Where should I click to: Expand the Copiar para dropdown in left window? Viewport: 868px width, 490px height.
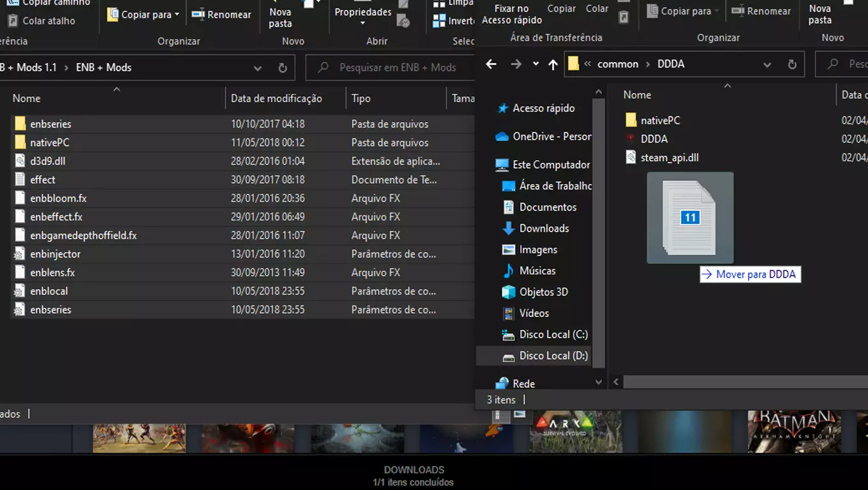pos(177,15)
